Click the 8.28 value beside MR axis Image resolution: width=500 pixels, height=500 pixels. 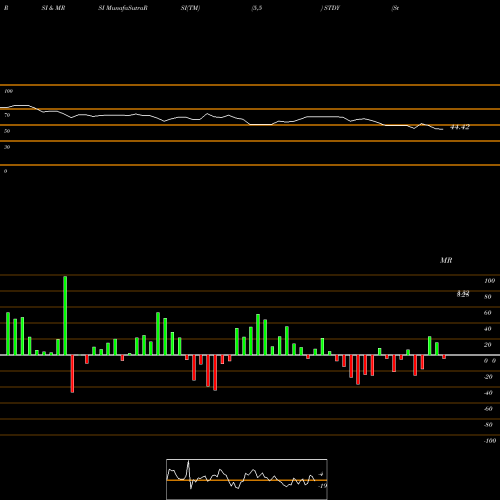463,294
